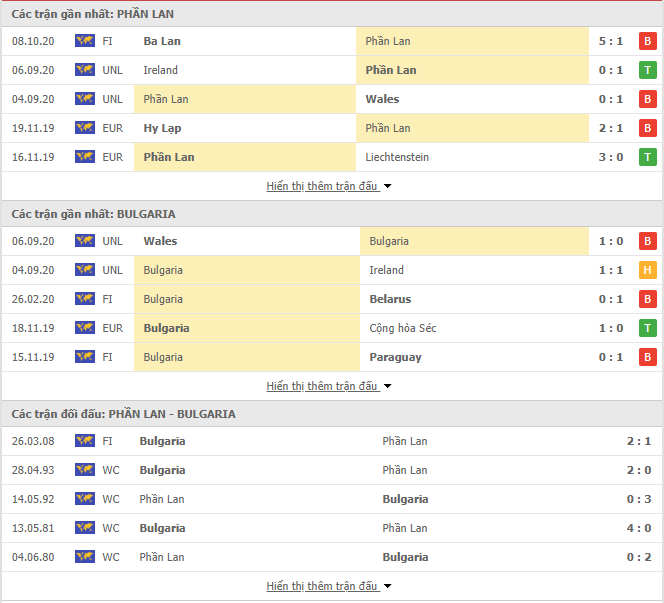This screenshot has width=664, height=603.
Task: Click the Belarus team name
Action: 390,299
